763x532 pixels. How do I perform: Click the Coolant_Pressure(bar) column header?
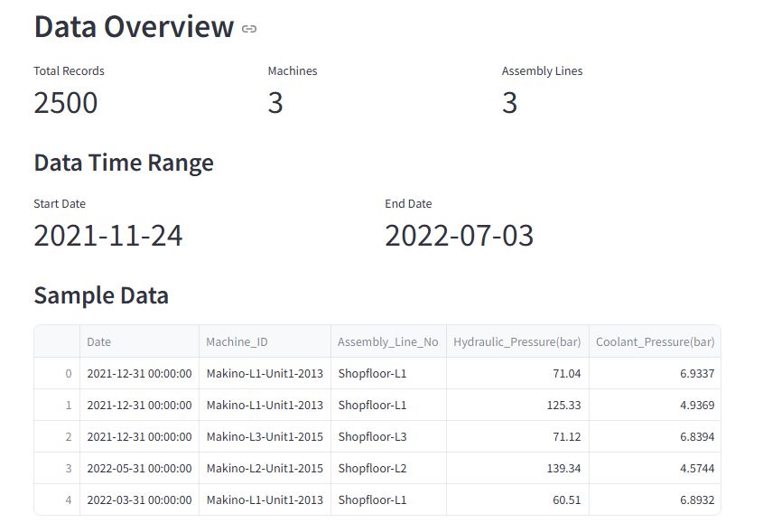point(653,341)
